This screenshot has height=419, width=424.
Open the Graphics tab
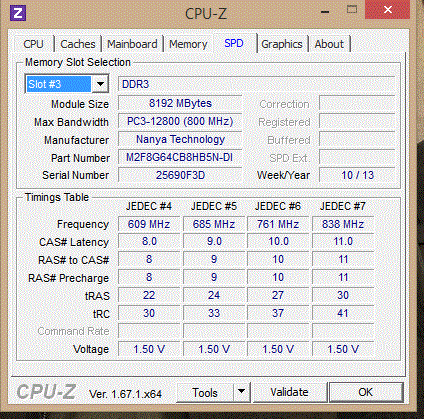point(282,44)
